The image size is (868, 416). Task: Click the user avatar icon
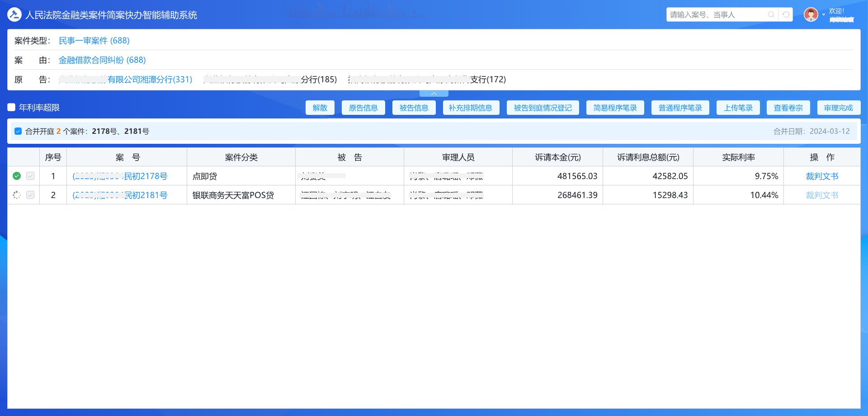(811, 14)
